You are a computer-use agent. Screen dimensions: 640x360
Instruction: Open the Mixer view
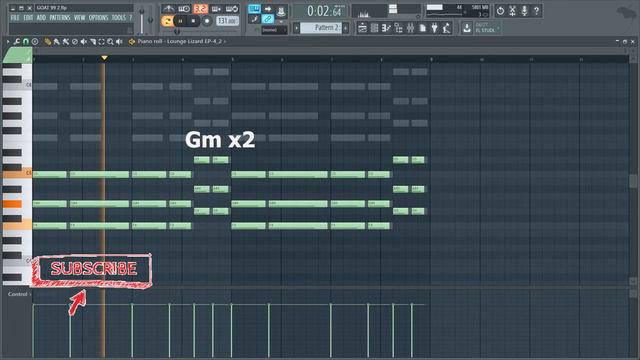click(410, 28)
